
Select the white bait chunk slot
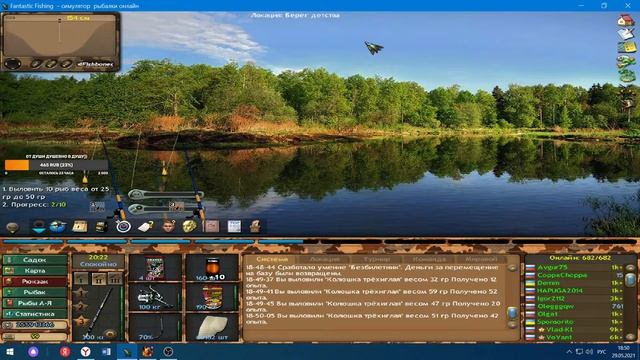tap(212, 327)
